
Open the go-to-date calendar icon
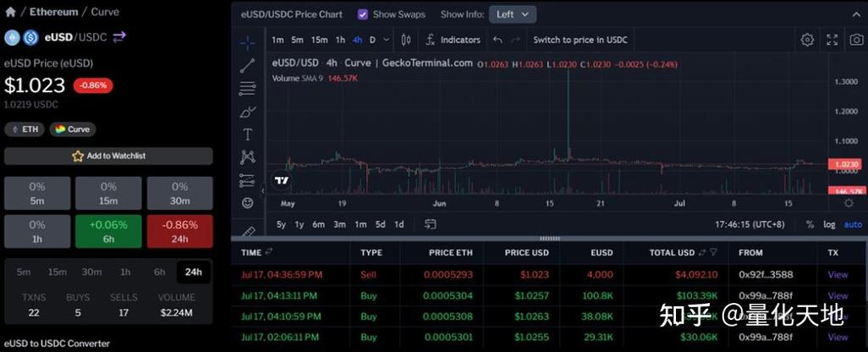pyautogui.click(x=430, y=224)
